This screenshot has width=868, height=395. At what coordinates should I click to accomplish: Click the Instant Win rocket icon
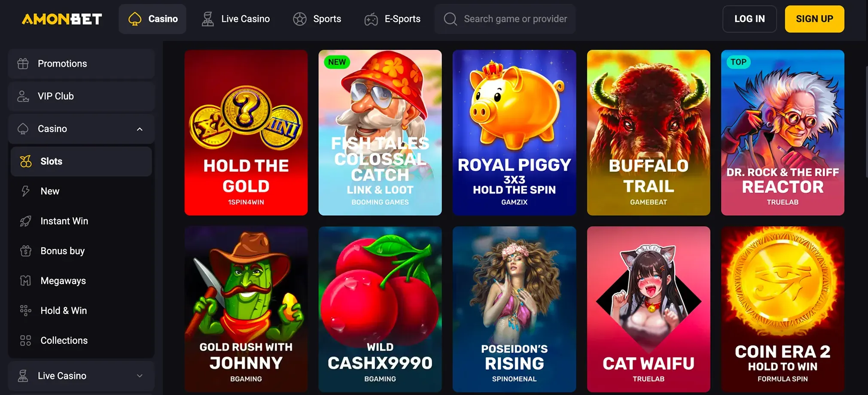point(26,221)
